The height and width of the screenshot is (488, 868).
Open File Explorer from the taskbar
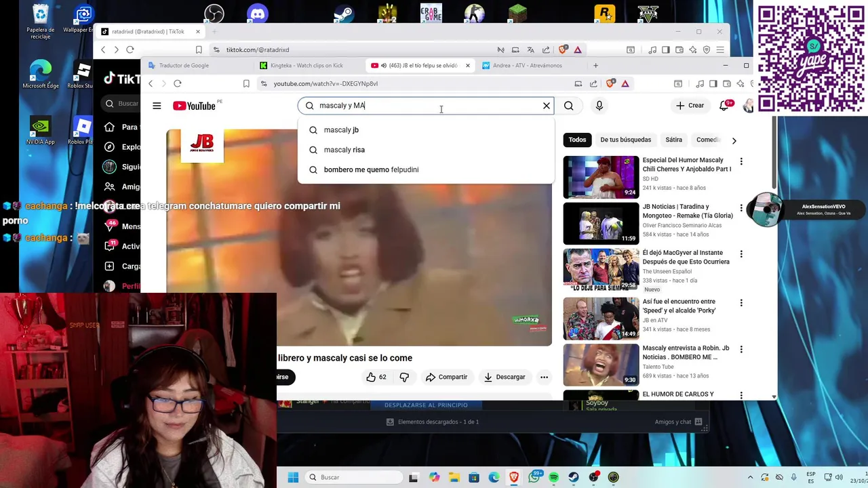pyautogui.click(x=454, y=477)
